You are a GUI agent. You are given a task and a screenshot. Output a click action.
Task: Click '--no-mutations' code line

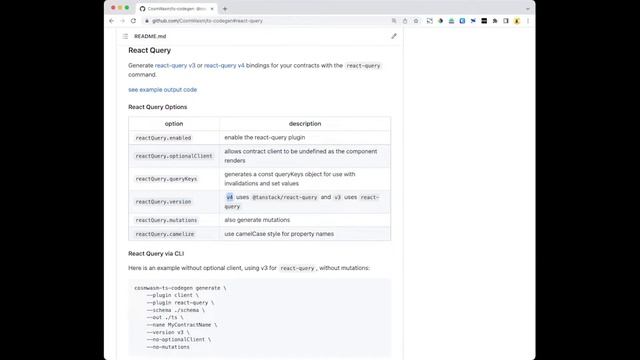[x=168, y=347]
